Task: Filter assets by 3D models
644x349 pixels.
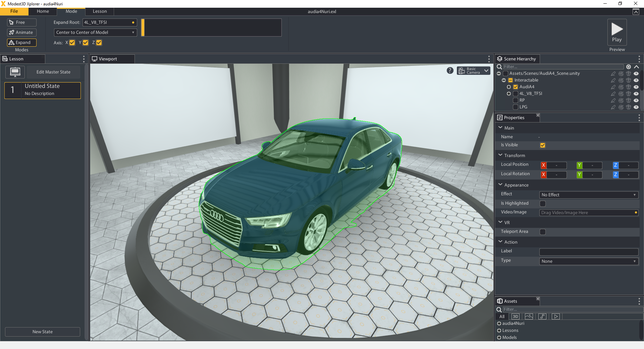Action: point(516,316)
